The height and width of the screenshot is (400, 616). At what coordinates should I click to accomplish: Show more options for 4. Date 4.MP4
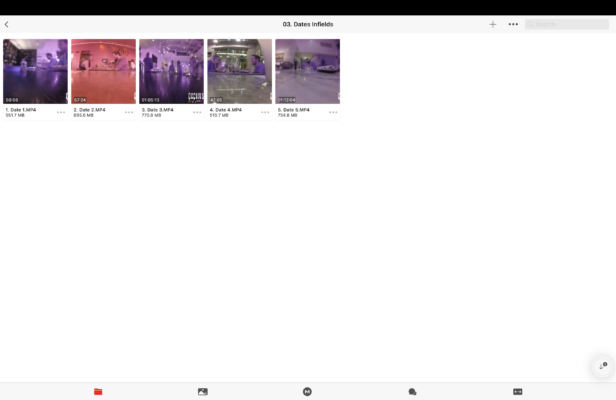(x=265, y=112)
